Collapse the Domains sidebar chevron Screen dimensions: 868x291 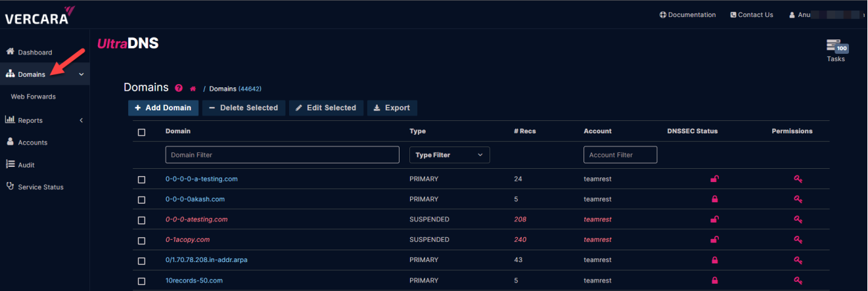tap(81, 74)
